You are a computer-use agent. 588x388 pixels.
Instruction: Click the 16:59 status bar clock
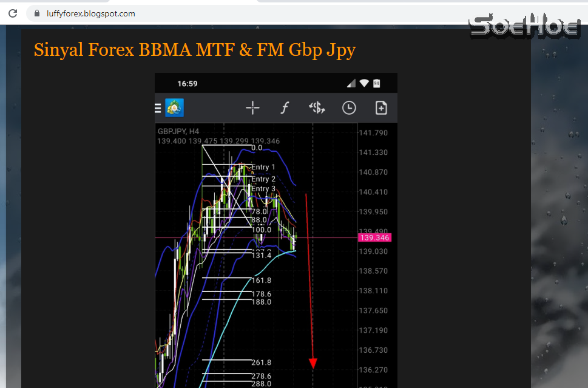188,83
